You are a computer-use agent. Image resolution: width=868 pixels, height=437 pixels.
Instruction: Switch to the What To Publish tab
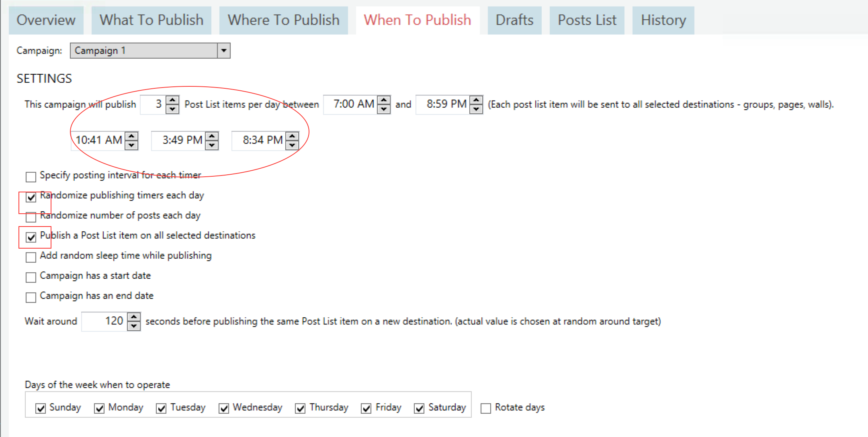[151, 20]
